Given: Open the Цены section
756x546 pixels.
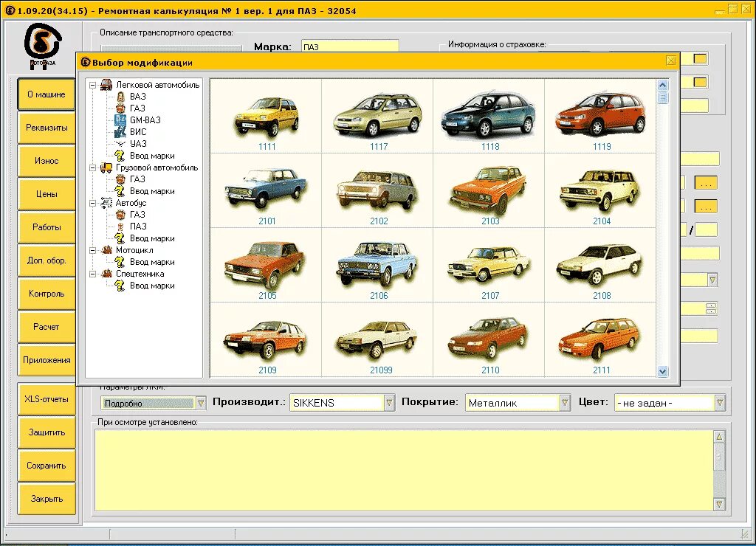Looking at the screenshot, I should point(47,194).
